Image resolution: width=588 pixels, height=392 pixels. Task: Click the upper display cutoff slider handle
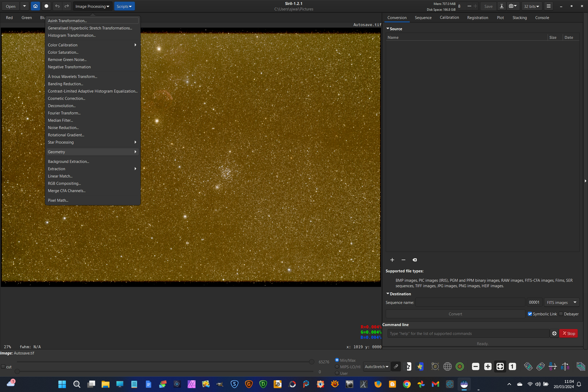(311, 362)
